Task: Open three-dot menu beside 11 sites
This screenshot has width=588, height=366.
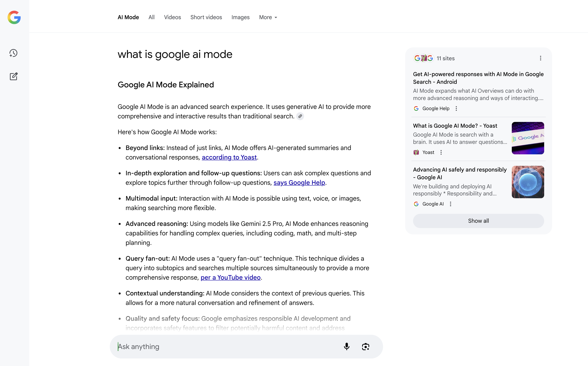Action: [541, 58]
